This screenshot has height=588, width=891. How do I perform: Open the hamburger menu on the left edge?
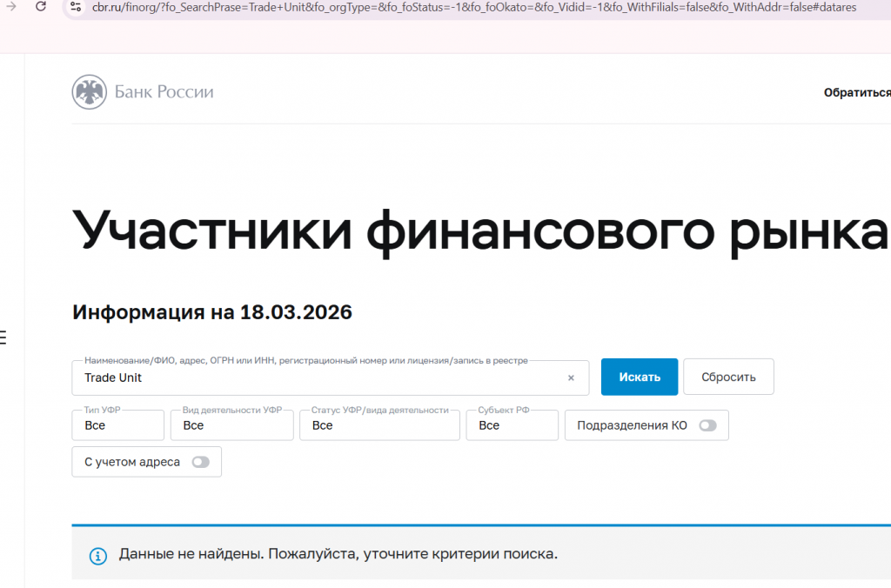tap(3, 338)
